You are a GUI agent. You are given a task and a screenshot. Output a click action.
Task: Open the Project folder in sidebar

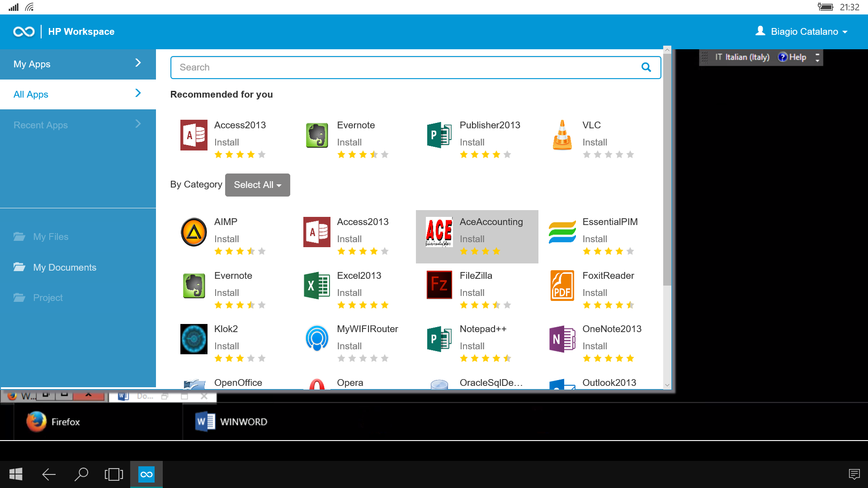(48, 297)
